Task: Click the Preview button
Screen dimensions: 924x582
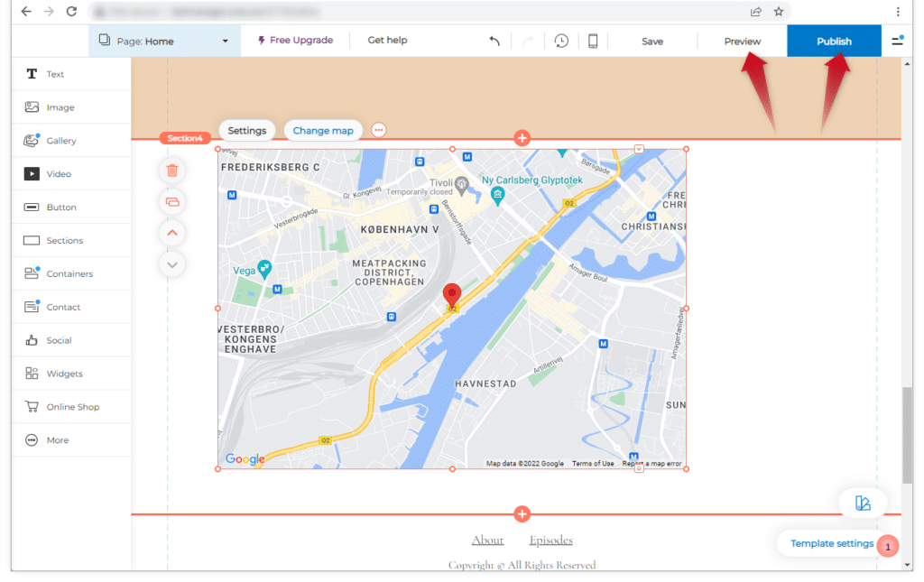Action: pyautogui.click(x=742, y=42)
